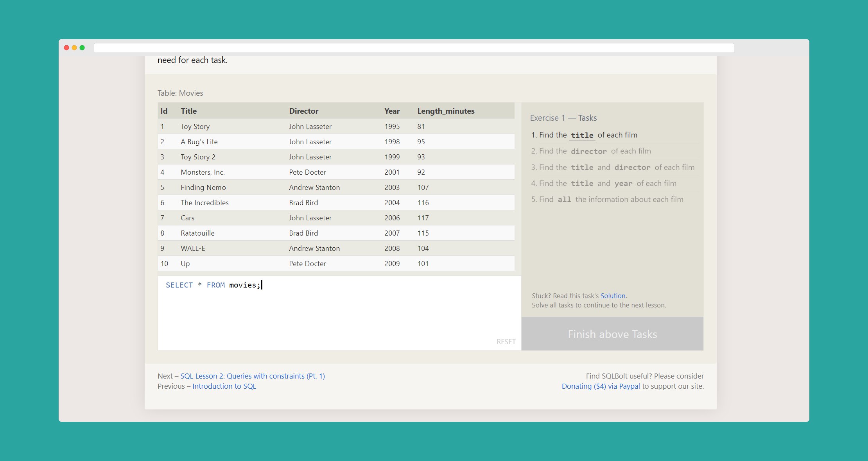Click the yellow minimize window dot
868x461 pixels.
[74, 48]
